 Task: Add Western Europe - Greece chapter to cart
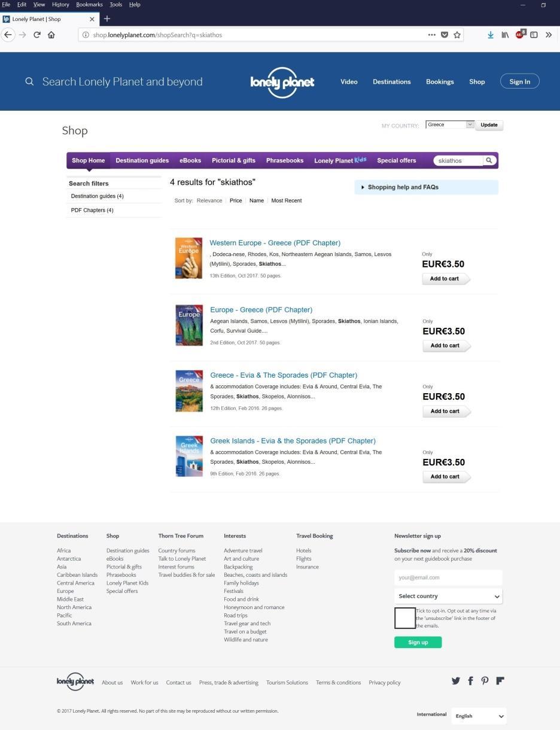[446, 279]
